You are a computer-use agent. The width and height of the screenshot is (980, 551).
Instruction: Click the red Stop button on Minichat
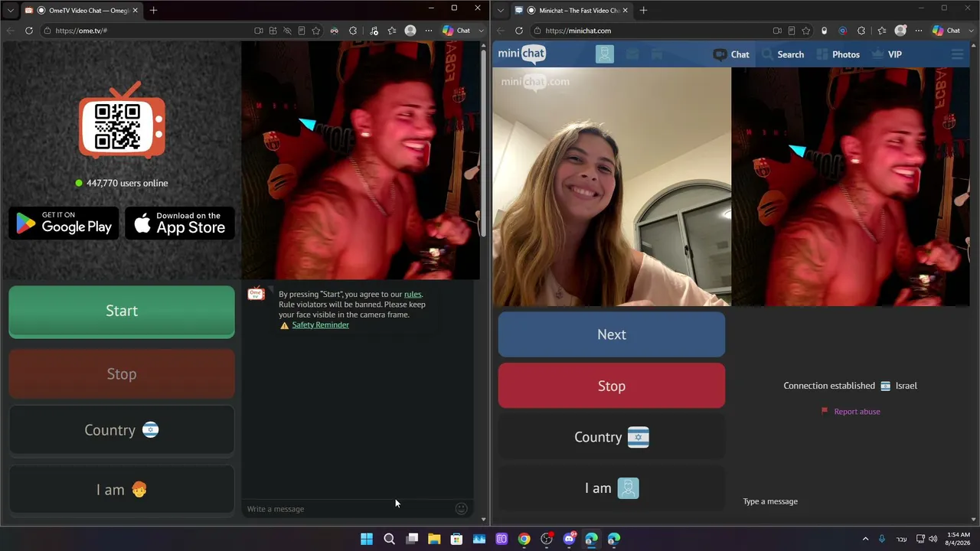[x=612, y=386]
